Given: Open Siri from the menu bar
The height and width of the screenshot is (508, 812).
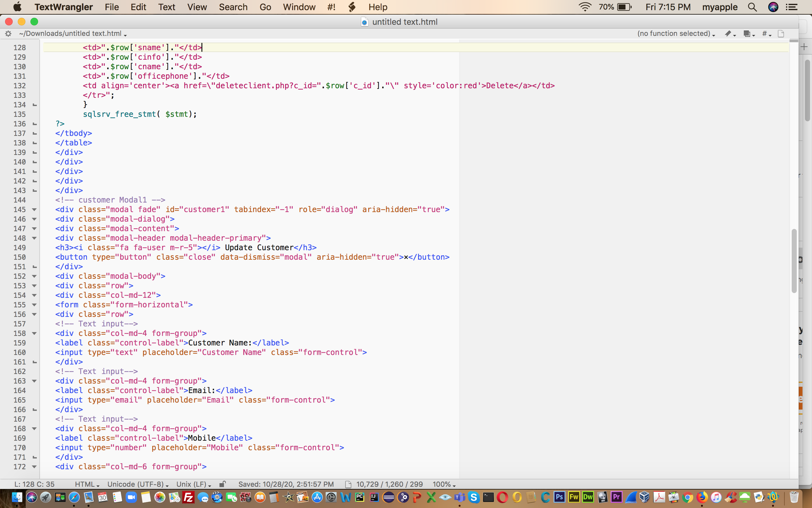Looking at the screenshot, I should pos(773,7).
